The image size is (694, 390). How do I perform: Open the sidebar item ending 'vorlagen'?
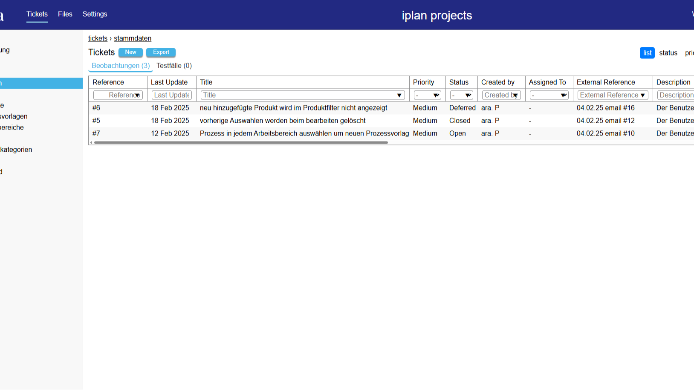pos(14,116)
